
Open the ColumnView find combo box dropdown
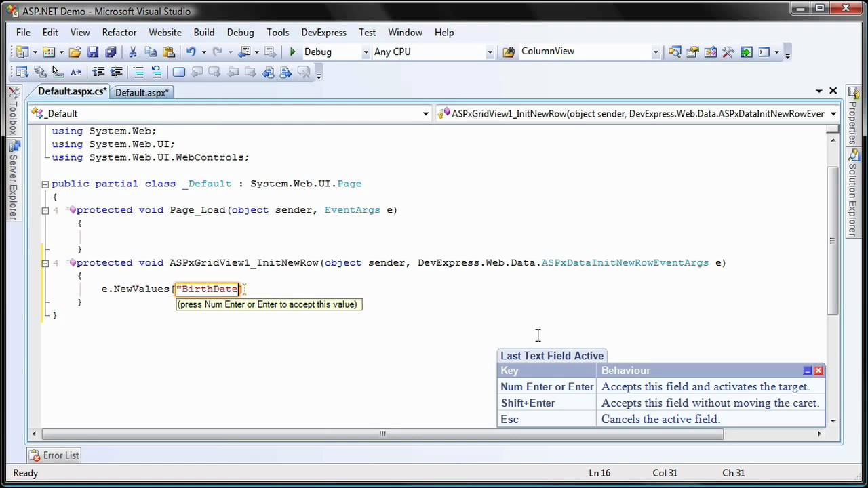click(655, 52)
